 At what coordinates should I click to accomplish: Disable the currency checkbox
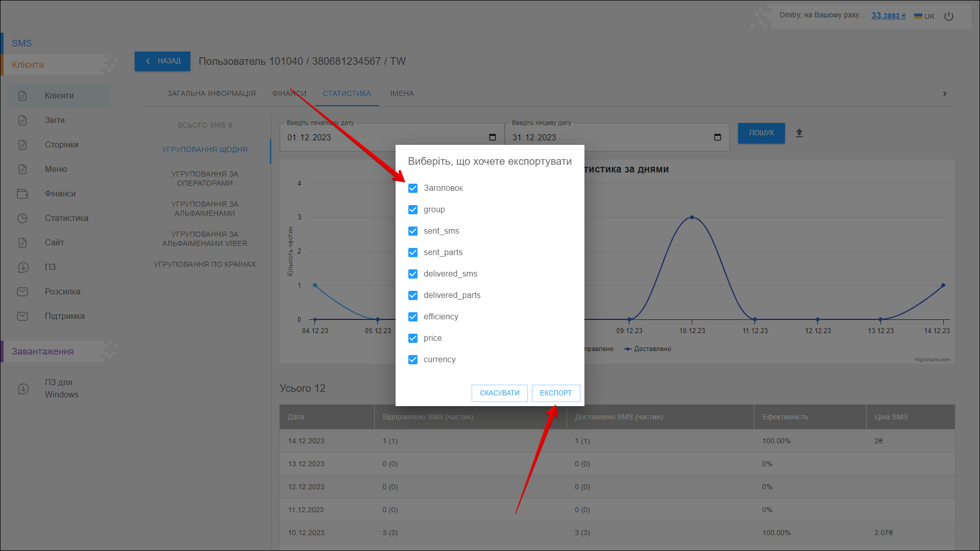coord(413,360)
